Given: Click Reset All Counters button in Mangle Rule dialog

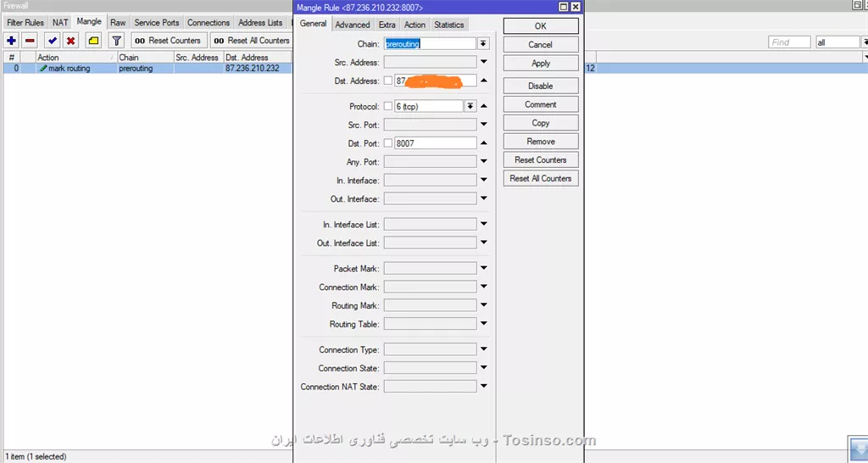Looking at the screenshot, I should click(541, 178).
